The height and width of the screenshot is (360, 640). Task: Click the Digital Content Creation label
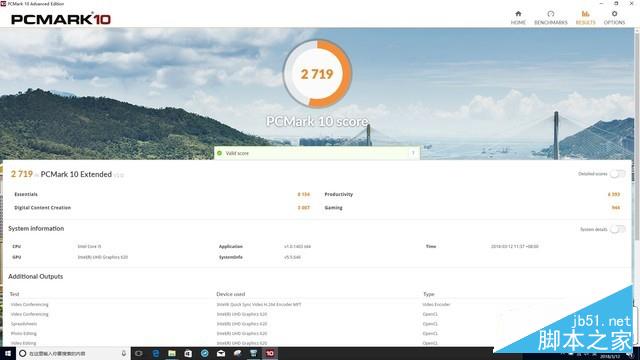[42, 208]
